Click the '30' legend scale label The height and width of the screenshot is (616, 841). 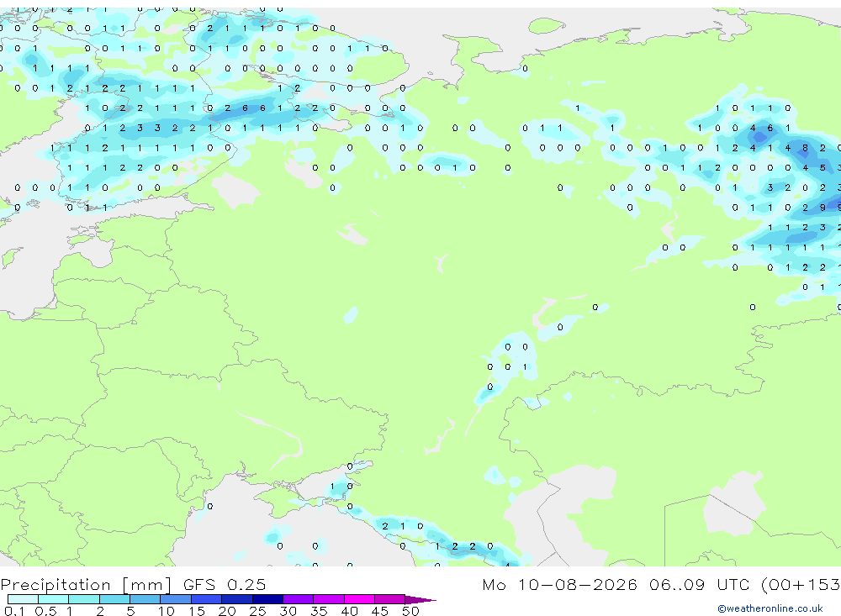pyautogui.click(x=288, y=611)
